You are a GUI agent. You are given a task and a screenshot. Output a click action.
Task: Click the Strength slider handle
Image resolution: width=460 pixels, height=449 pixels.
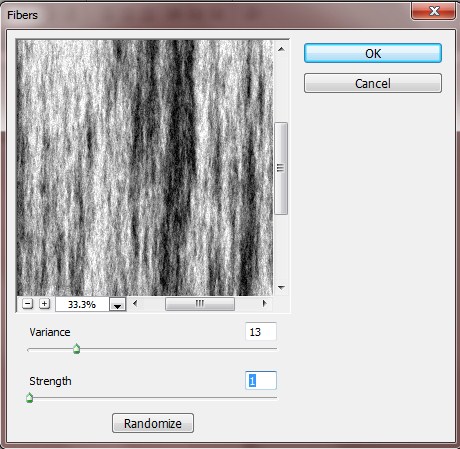click(x=30, y=398)
